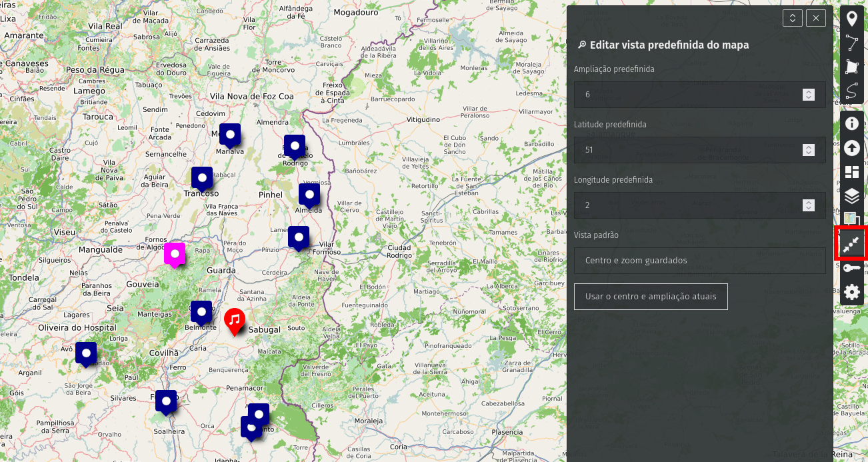
Task: Click the blue marker at Marialva
Action: pyautogui.click(x=230, y=135)
